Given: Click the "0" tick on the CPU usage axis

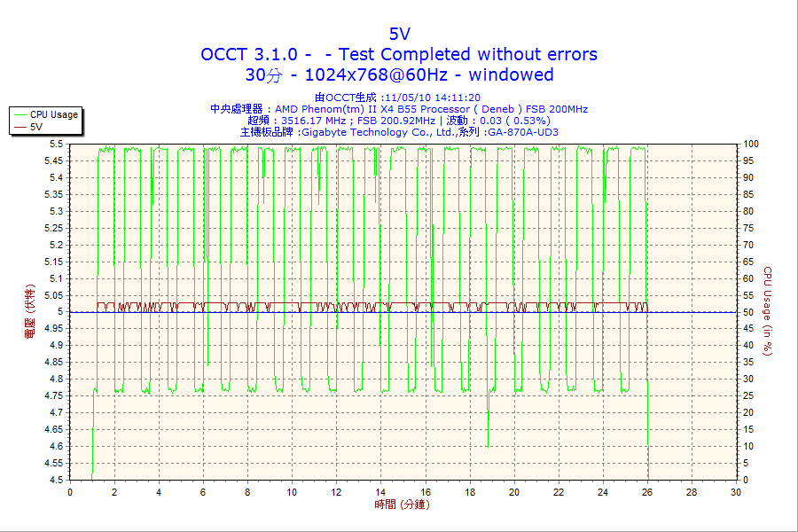Looking at the screenshot, I should pos(746,480).
